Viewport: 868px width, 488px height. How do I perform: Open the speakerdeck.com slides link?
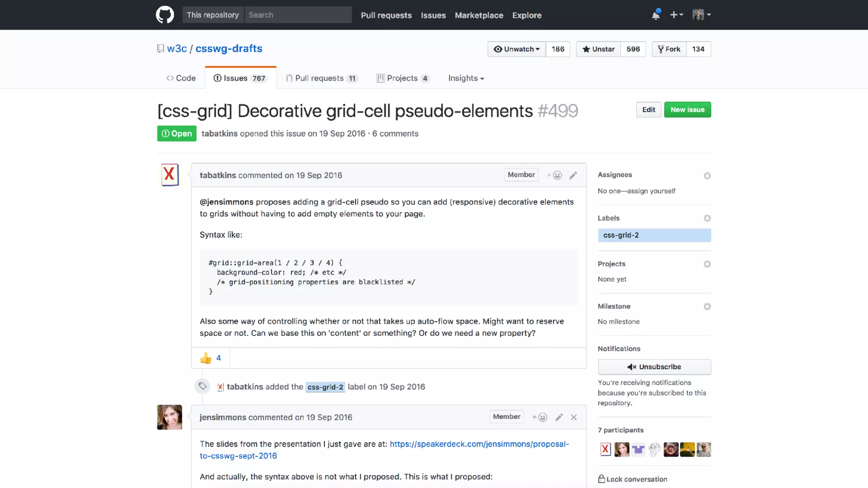(479, 444)
